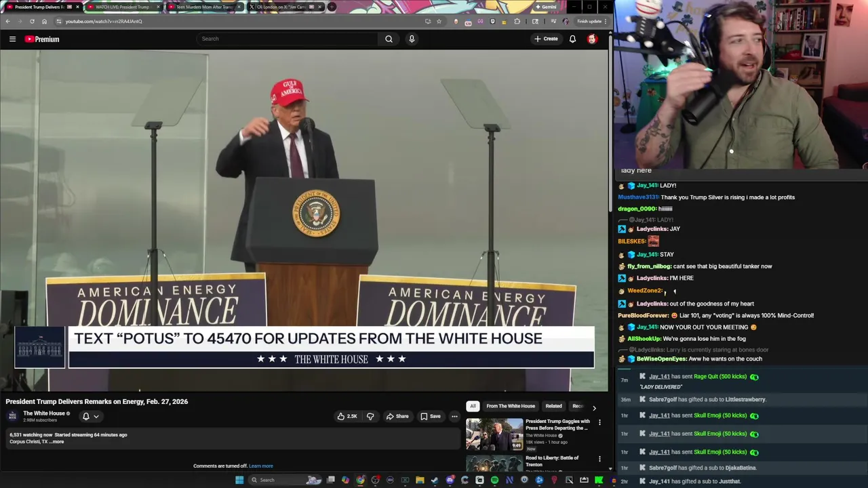
Task: Open Discord from the taskbar
Action: tap(450, 480)
